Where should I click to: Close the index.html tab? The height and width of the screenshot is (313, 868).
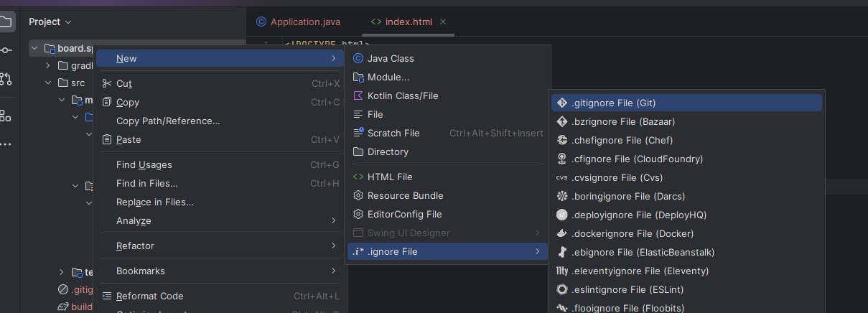(x=443, y=22)
